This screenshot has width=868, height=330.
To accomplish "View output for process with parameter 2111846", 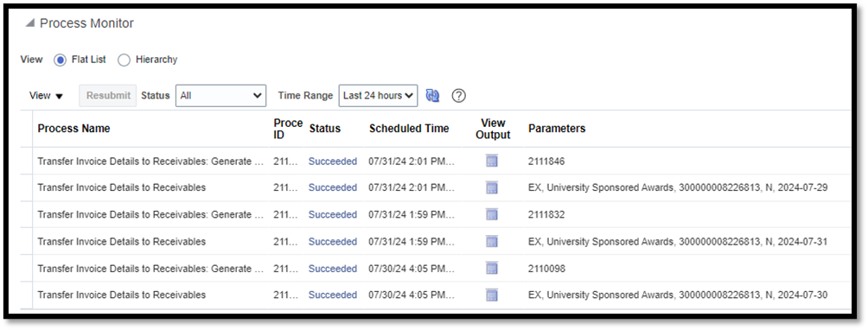I will [x=492, y=161].
